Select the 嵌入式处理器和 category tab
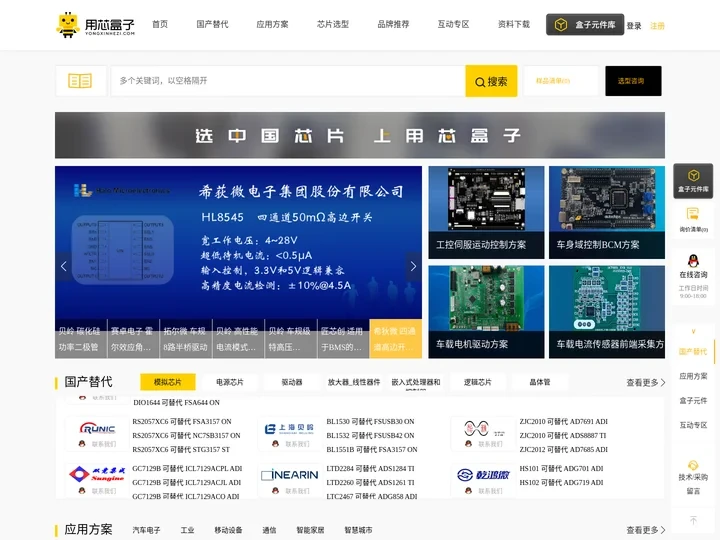 pos(416,382)
